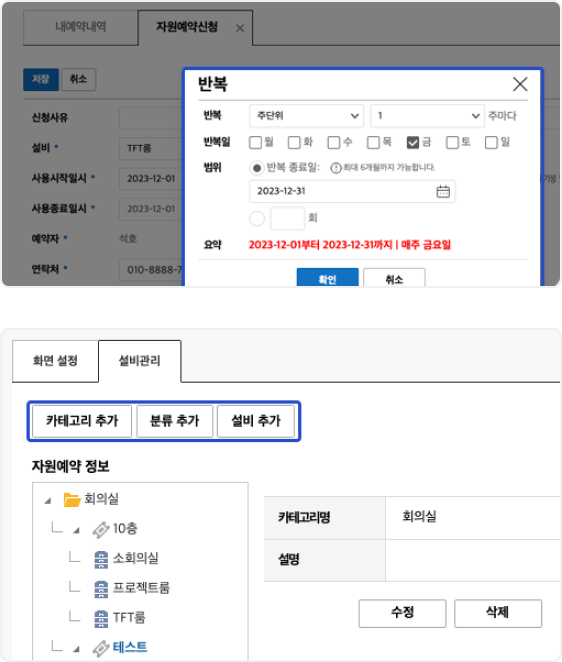Check the 일 repeat day box
Image resolution: width=562 pixels, height=662 pixels.
tap(491, 143)
